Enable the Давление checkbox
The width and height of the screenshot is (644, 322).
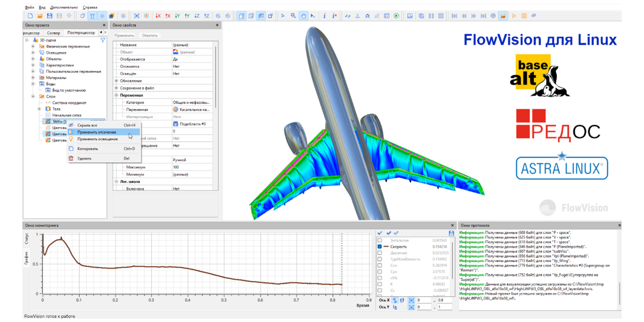click(380, 253)
